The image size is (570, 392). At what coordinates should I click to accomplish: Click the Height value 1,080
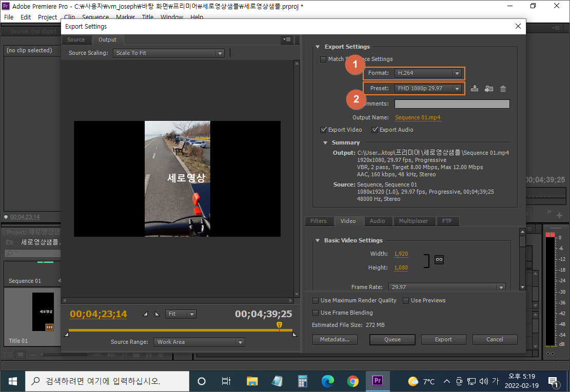pyautogui.click(x=401, y=267)
